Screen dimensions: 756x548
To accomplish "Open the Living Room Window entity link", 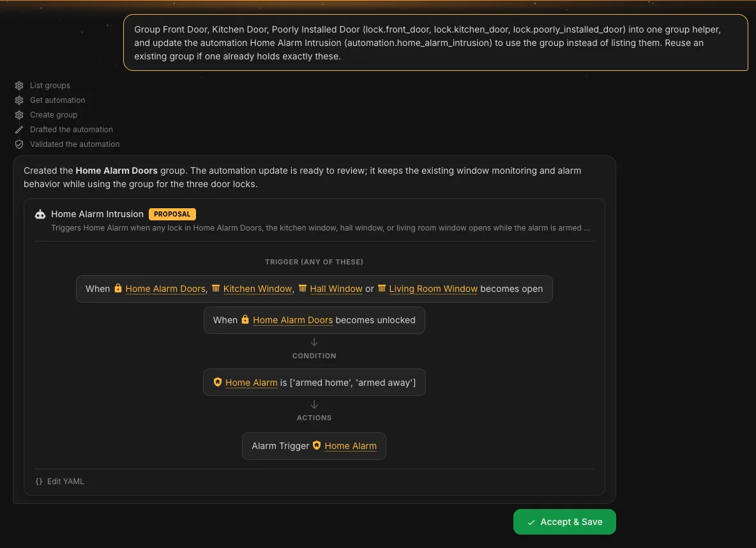I will tap(433, 289).
